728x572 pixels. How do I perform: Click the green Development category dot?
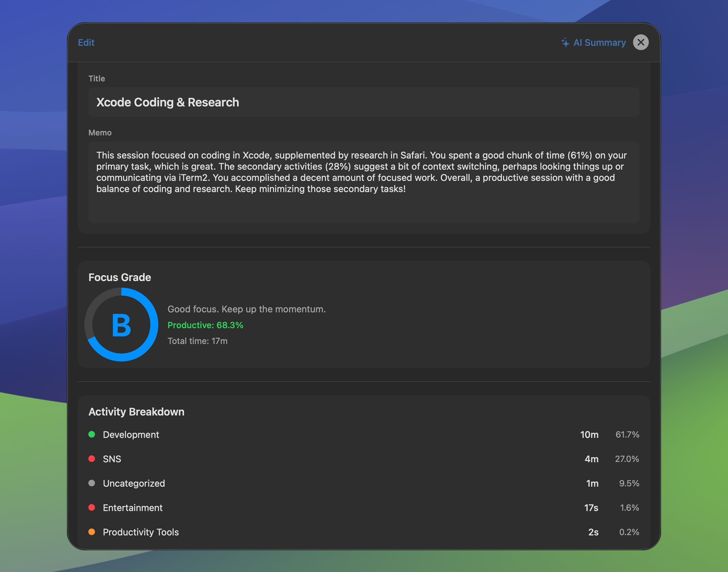pyautogui.click(x=92, y=434)
